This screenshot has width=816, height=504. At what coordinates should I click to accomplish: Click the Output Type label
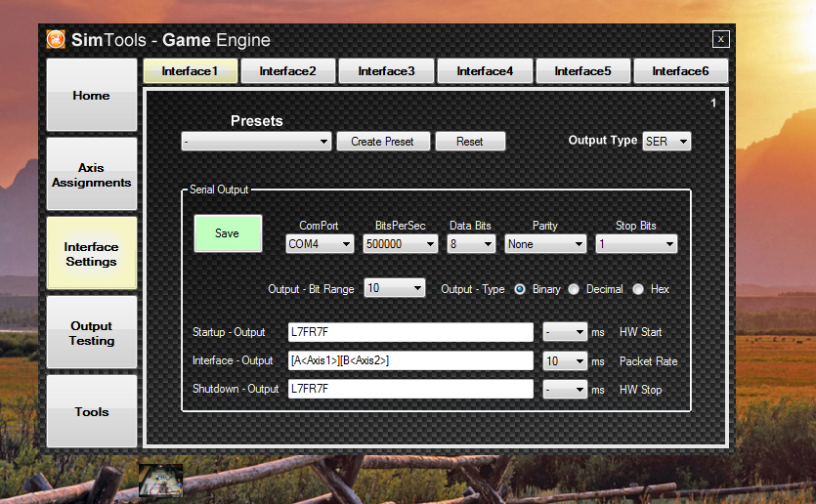[603, 141]
